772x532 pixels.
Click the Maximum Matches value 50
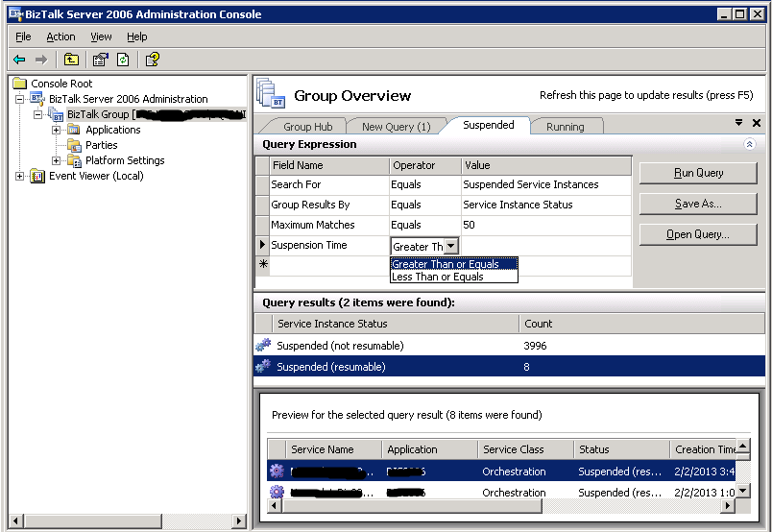[x=545, y=225]
